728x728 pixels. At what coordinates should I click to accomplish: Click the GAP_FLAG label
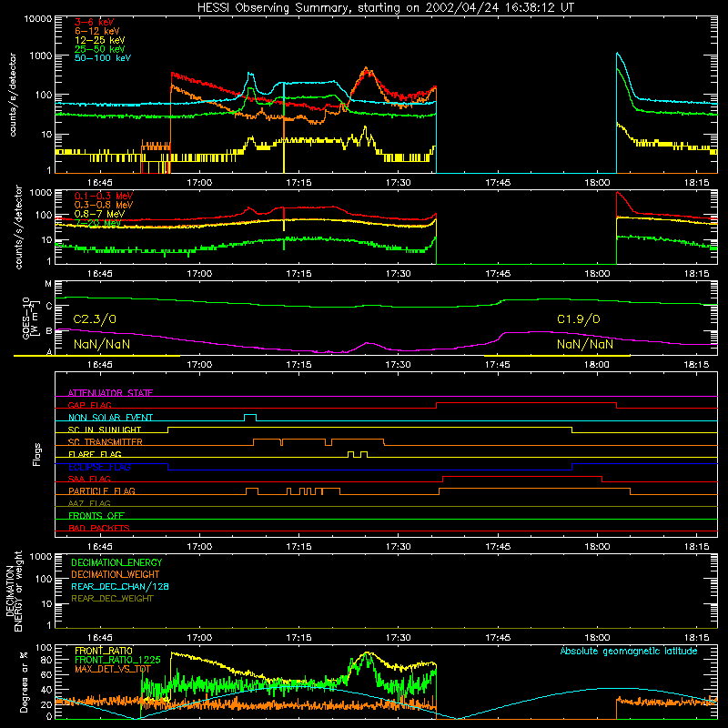click(89, 405)
